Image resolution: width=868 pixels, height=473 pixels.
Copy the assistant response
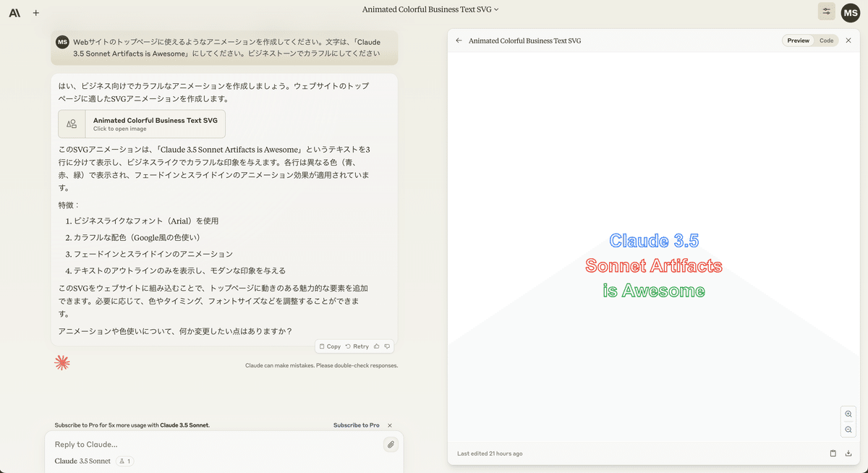tap(330, 346)
